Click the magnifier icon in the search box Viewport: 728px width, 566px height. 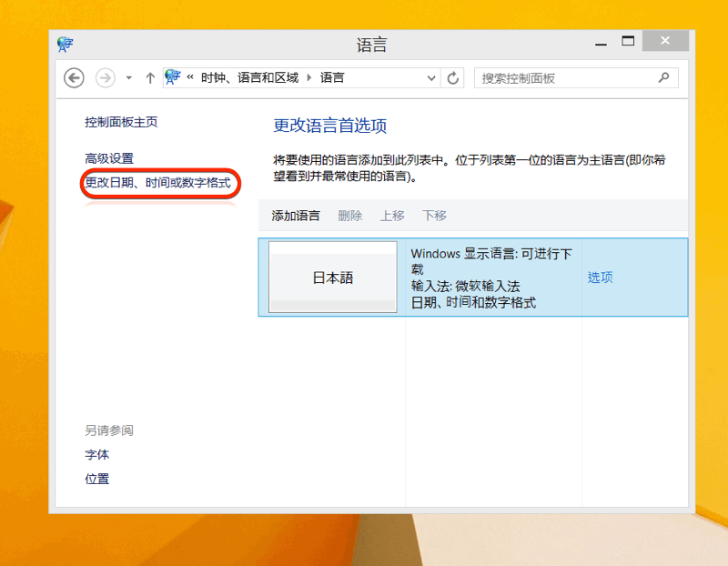[x=663, y=78]
